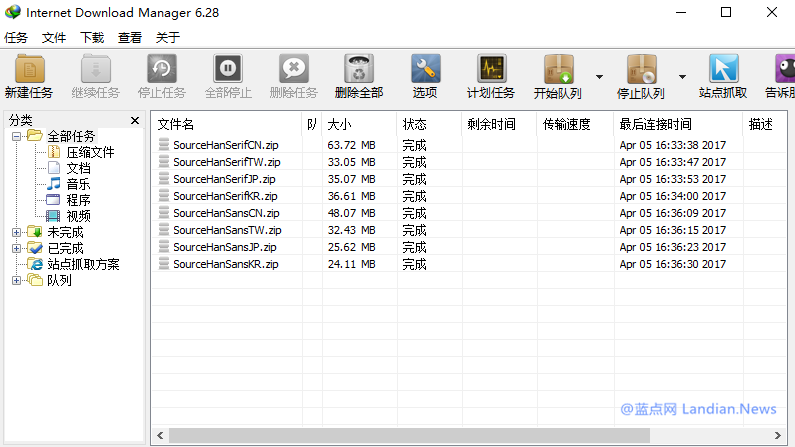The height and width of the screenshot is (447, 795).
Task: Collapse the 全部任务 tree node
Action: point(16,136)
